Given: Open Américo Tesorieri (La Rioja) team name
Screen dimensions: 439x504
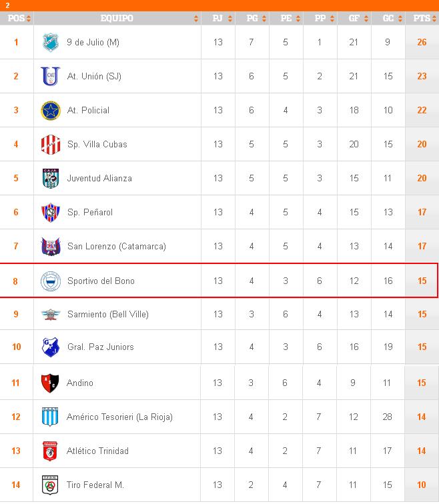Looking at the screenshot, I should point(119,417).
